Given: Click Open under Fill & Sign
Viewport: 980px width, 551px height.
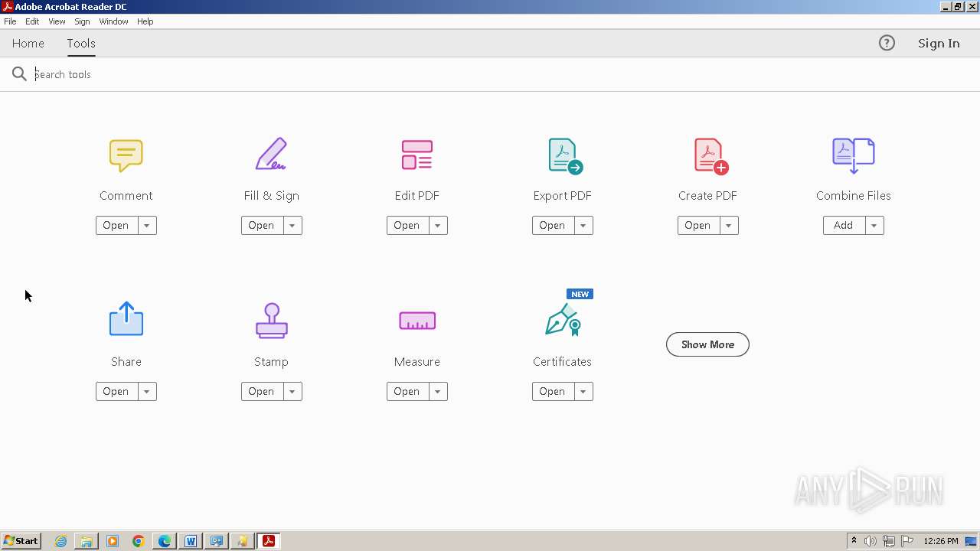Looking at the screenshot, I should [x=262, y=225].
